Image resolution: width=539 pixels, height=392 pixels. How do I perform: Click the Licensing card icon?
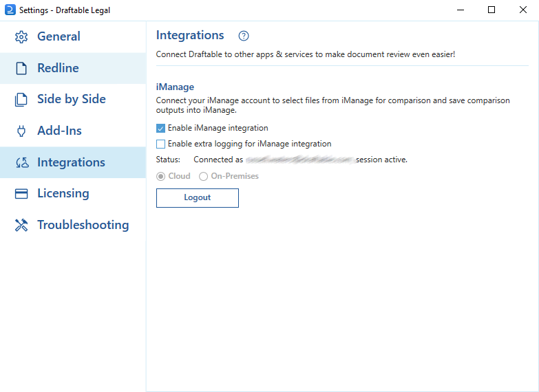point(21,194)
